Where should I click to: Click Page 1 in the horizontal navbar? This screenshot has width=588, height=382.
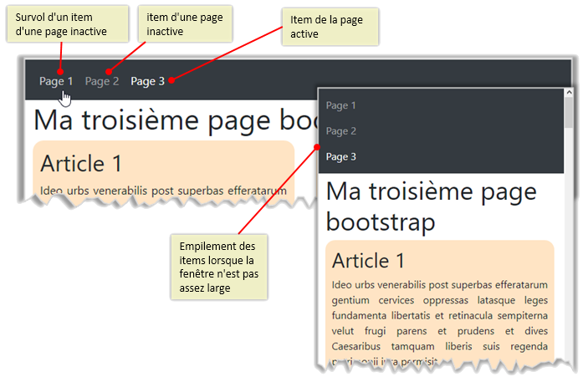coord(55,81)
